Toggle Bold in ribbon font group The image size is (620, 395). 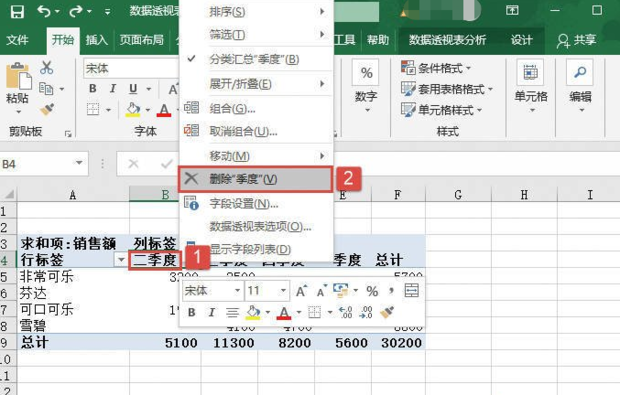tap(93, 89)
